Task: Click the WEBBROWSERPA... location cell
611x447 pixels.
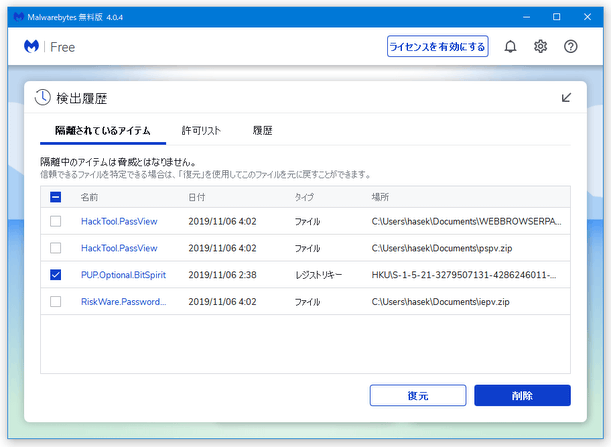Action: click(x=466, y=221)
